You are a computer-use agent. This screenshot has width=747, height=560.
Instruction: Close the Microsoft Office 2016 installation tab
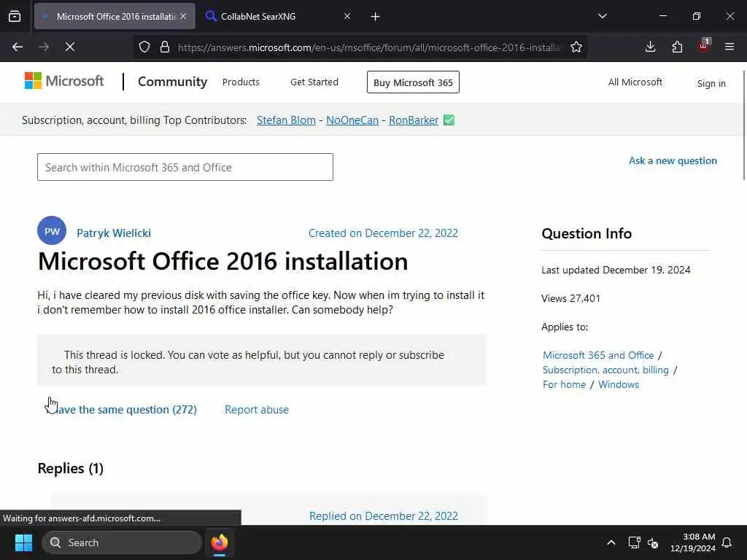(183, 16)
